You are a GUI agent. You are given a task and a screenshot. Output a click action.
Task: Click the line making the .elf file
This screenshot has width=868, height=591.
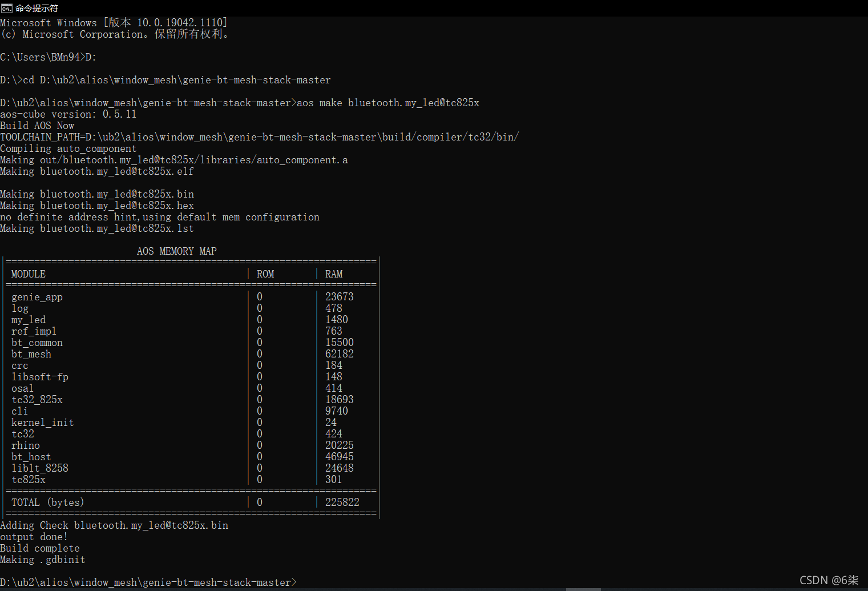97,171
